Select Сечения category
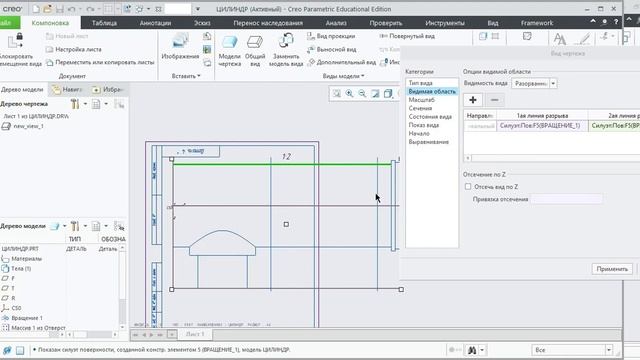This screenshot has height=360, width=640. point(420,108)
